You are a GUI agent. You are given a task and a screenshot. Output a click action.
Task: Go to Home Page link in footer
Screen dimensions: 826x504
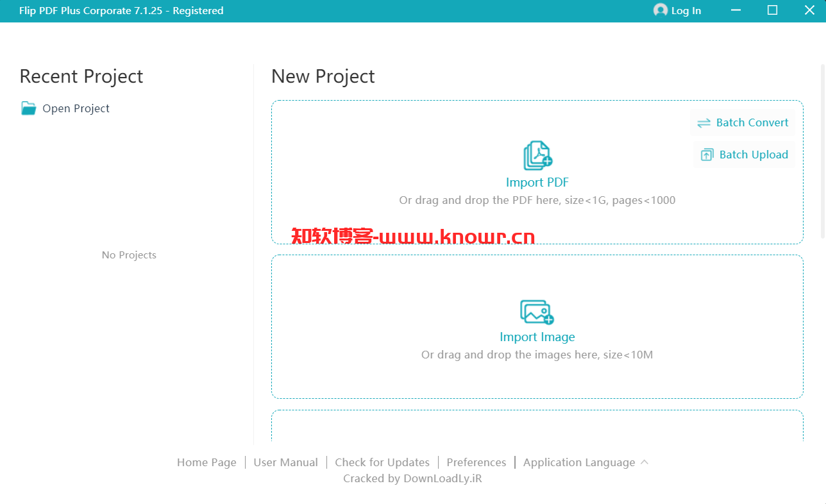click(x=206, y=462)
